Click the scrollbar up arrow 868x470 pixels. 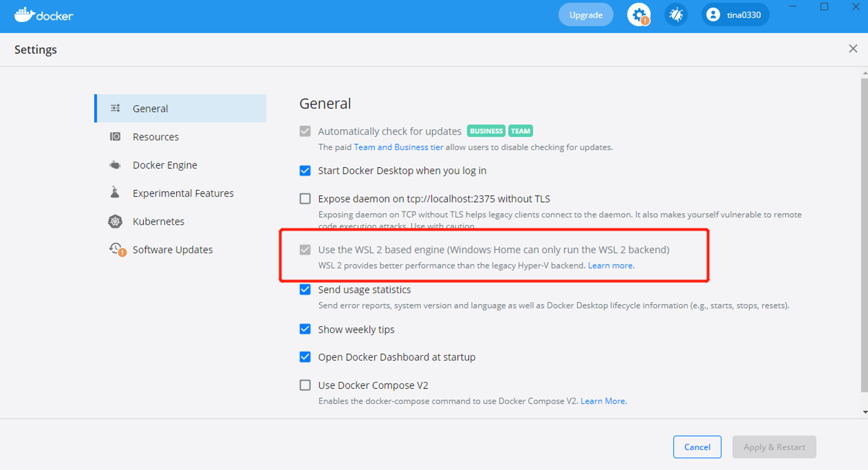[x=865, y=73]
